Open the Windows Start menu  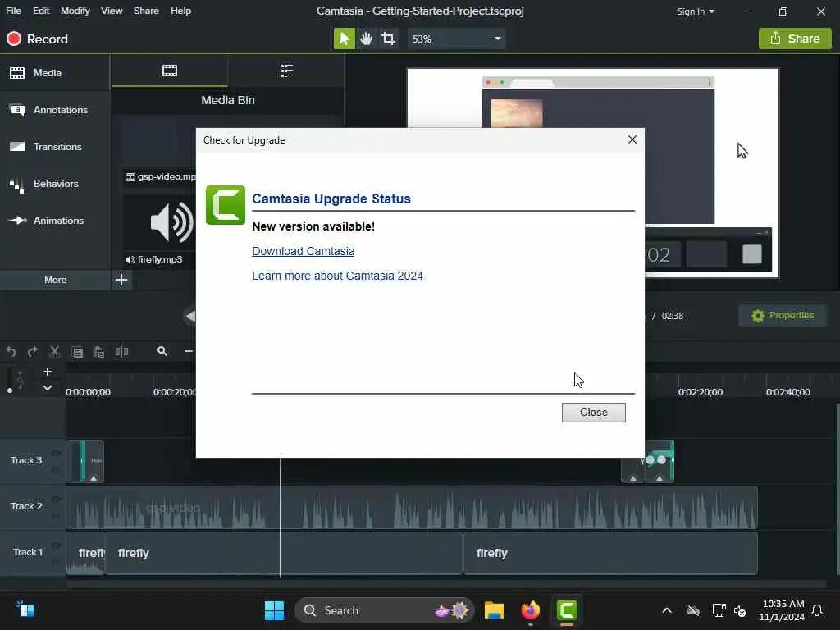[x=274, y=610]
